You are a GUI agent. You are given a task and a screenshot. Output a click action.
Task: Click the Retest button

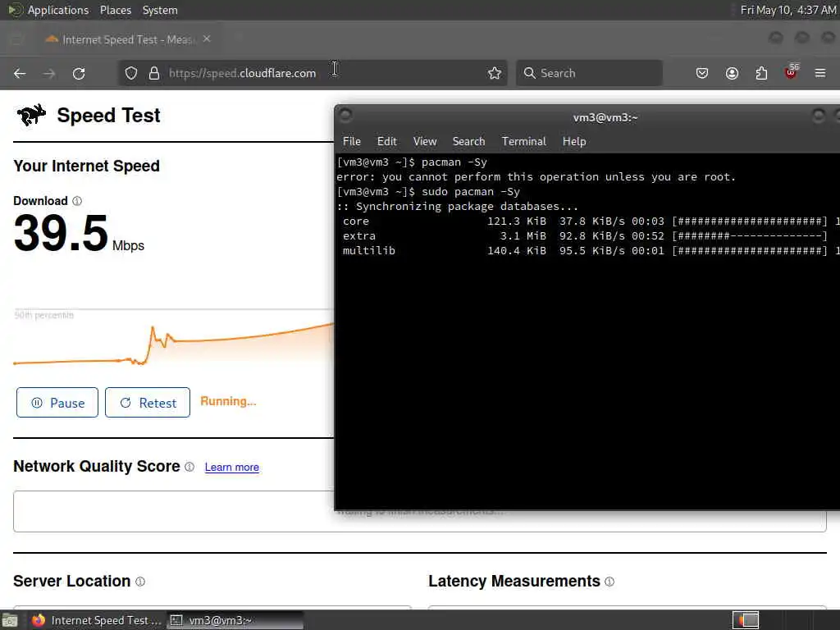(148, 402)
